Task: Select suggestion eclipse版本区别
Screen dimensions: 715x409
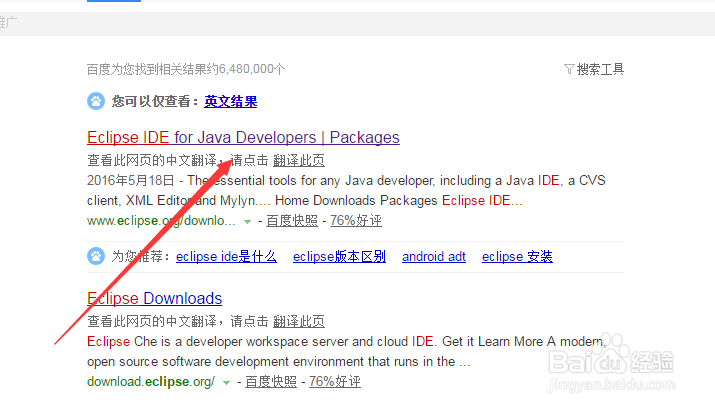Action: pyautogui.click(x=339, y=257)
